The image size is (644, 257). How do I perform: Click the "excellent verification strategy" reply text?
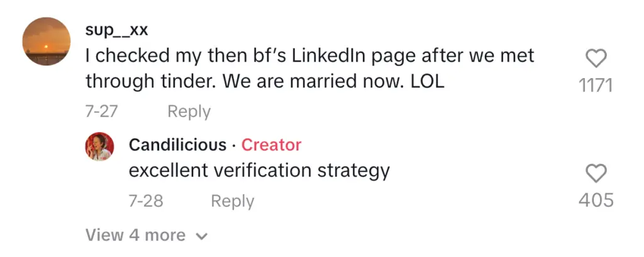[259, 170]
